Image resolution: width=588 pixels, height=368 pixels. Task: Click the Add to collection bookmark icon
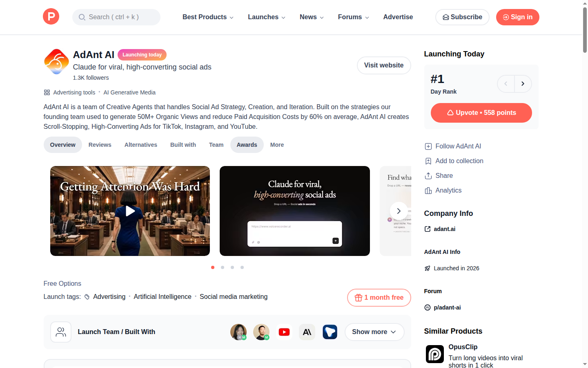[428, 161]
